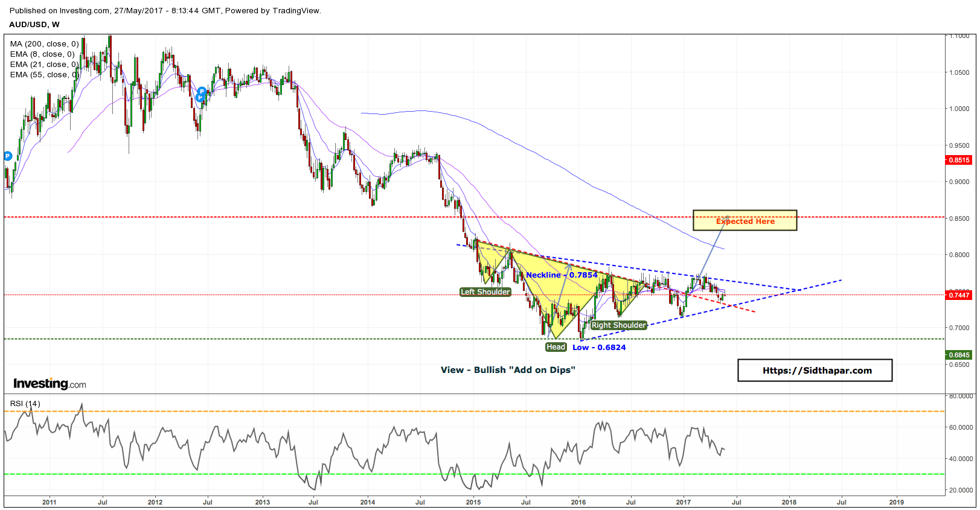The image size is (980, 510).
Task: Select the Head label
Action: pyautogui.click(x=556, y=347)
